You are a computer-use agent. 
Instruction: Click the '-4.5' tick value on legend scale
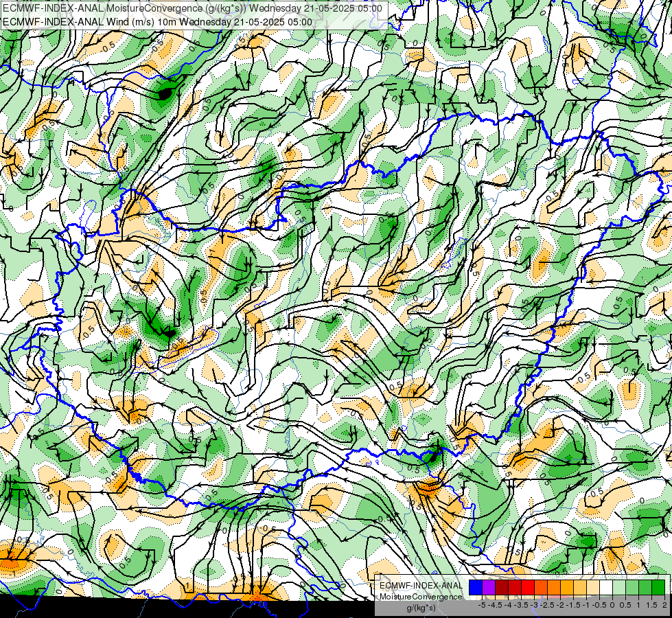pyautogui.click(x=494, y=605)
